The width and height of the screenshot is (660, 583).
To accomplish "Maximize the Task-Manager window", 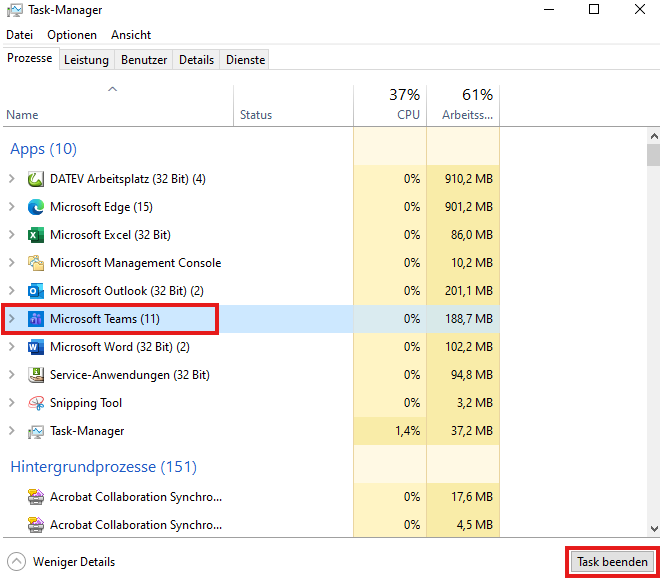I will tap(594, 9).
